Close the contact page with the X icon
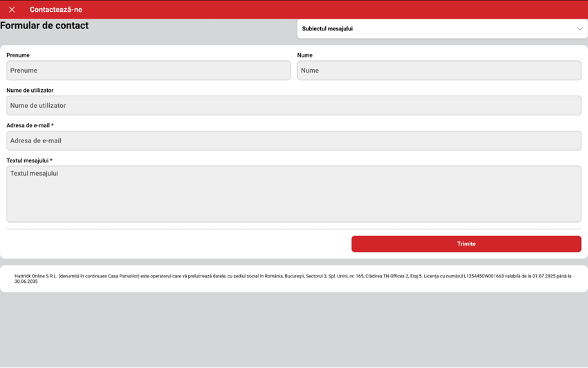This screenshot has width=588, height=368. click(x=12, y=10)
